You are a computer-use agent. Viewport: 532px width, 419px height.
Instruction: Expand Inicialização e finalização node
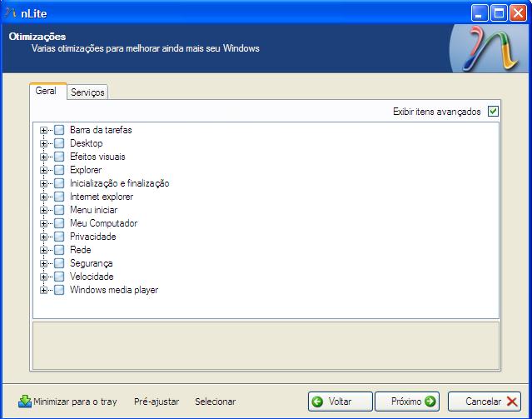[x=43, y=183]
